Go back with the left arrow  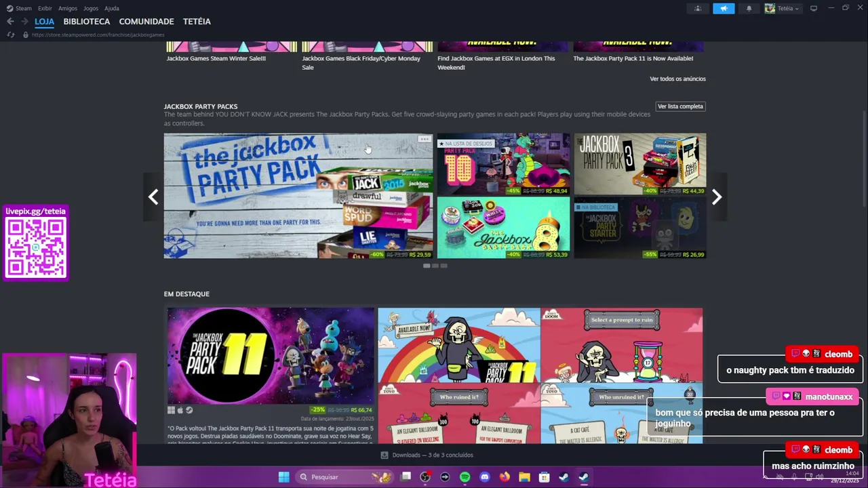[x=10, y=22]
